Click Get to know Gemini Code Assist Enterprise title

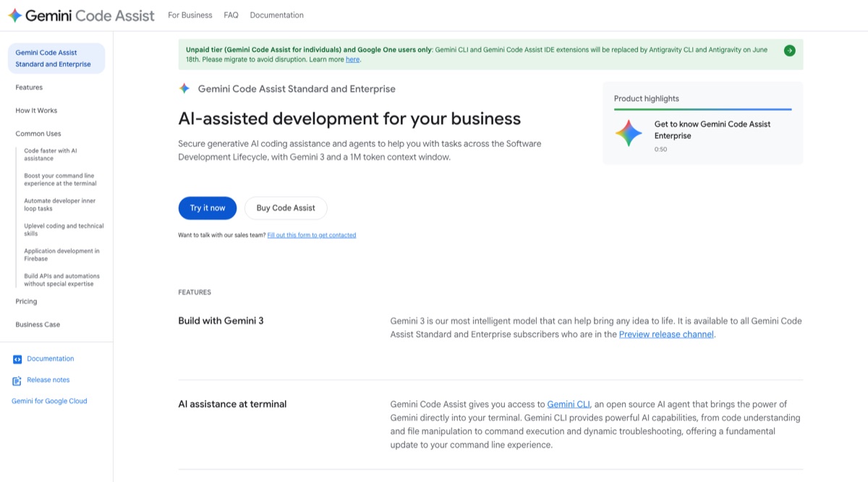712,130
